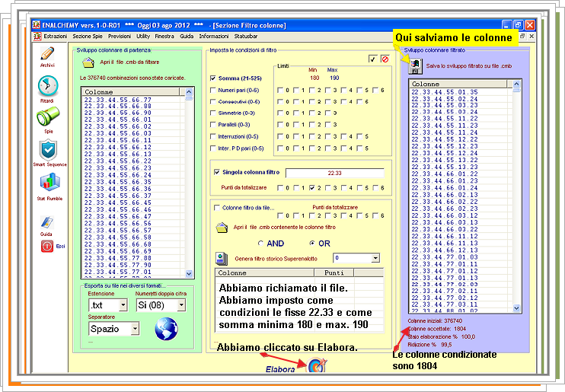This screenshot has width=565, height=392.
Task: Enable the Simmetrie (0-3) checkbox
Action: coord(213,113)
